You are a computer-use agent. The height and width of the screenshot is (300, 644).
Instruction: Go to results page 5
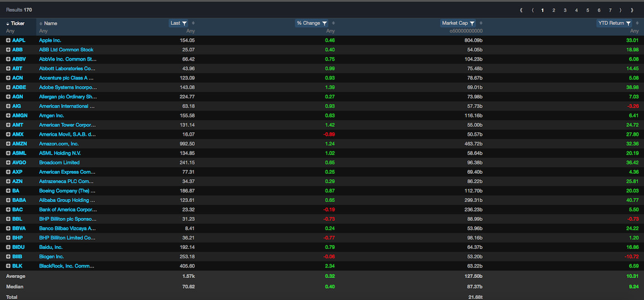(x=588, y=10)
